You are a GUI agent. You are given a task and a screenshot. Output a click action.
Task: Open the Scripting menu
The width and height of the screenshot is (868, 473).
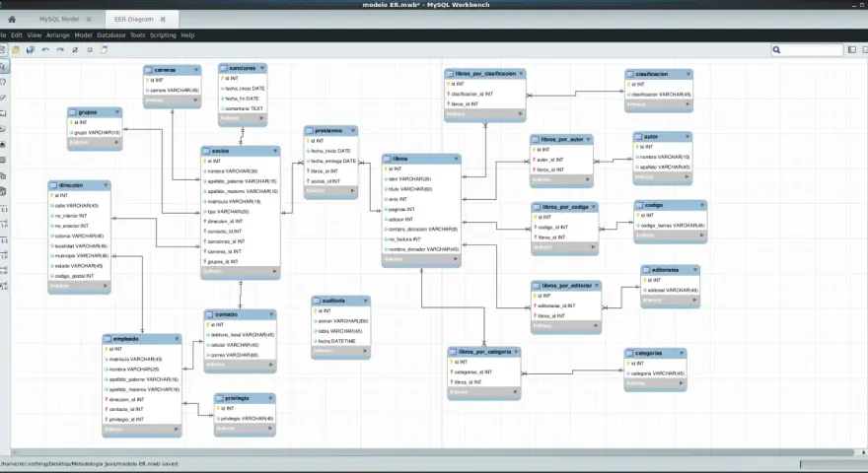(163, 35)
